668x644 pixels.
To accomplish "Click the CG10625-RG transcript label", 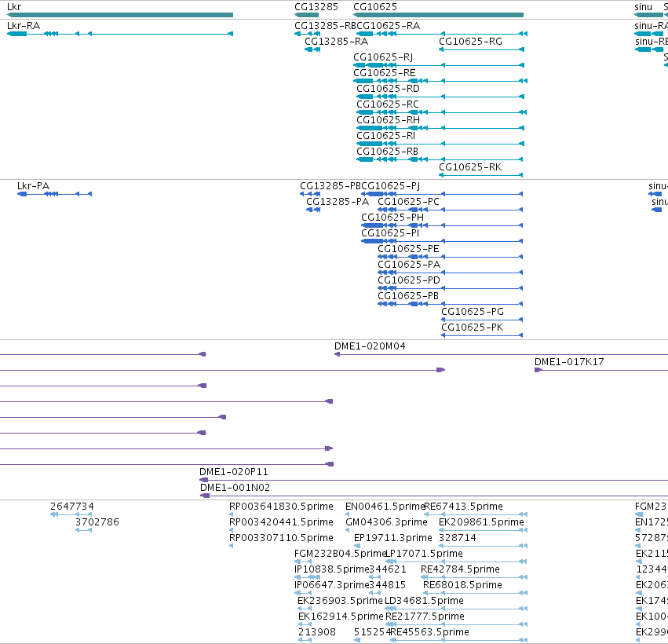I will click(x=470, y=42).
